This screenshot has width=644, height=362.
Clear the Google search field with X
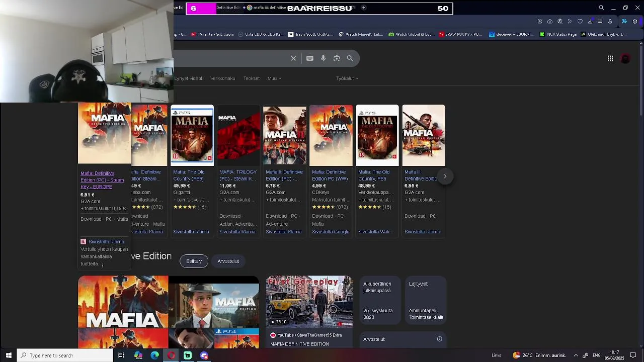[293, 58]
